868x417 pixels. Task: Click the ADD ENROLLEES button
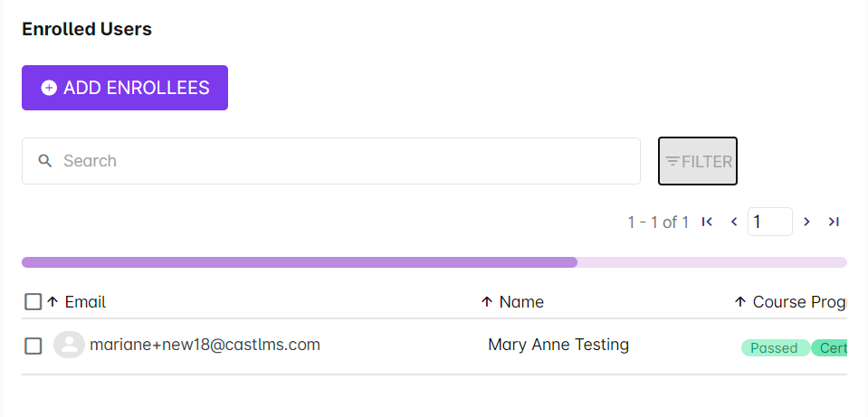125,88
